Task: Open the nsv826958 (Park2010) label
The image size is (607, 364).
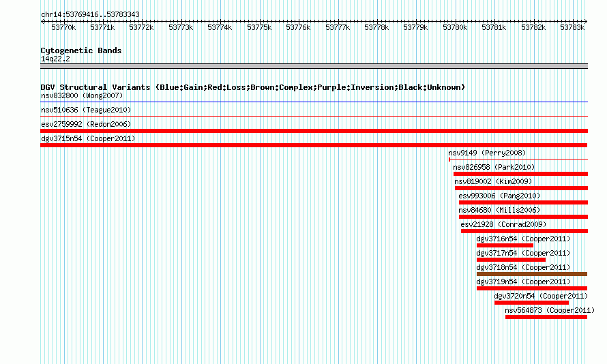Action: (x=494, y=167)
